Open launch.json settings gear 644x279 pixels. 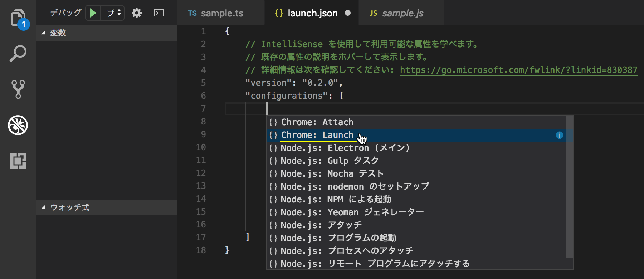(x=137, y=13)
